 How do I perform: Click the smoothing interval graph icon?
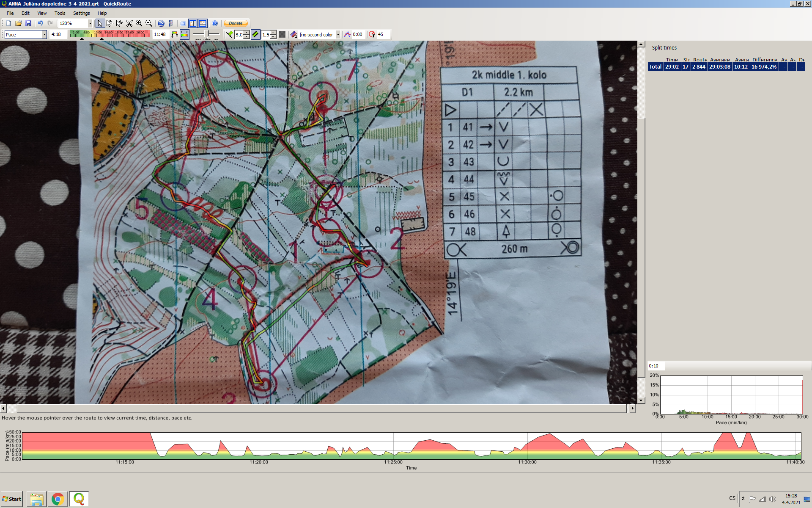tap(347, 35)
